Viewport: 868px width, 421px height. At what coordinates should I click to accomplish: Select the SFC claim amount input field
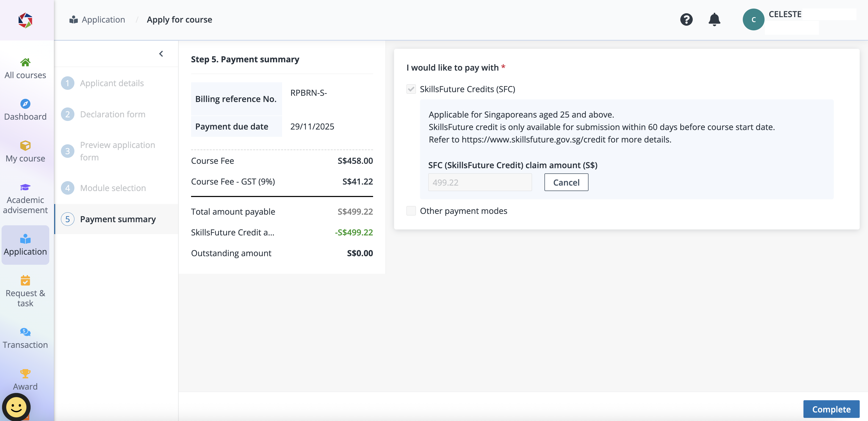pyautogui.click(x=480, y=182)
